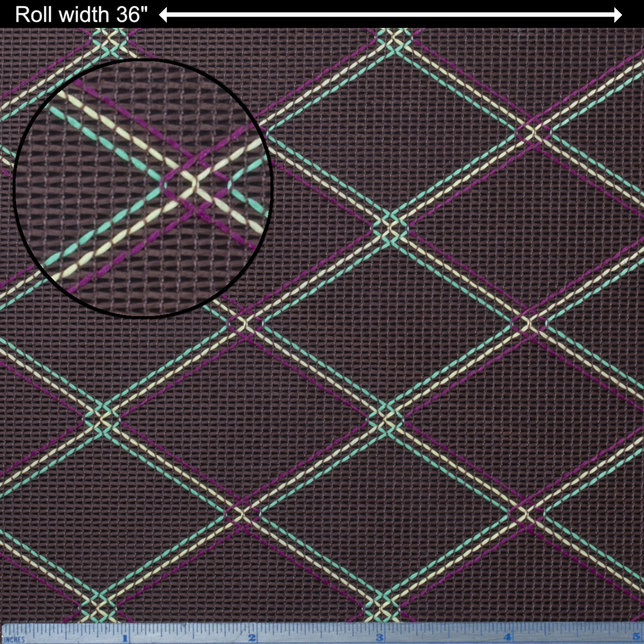Click the "Roll width 36"" label text
This screenshot has width=644, height=644.
pos(81,15)
